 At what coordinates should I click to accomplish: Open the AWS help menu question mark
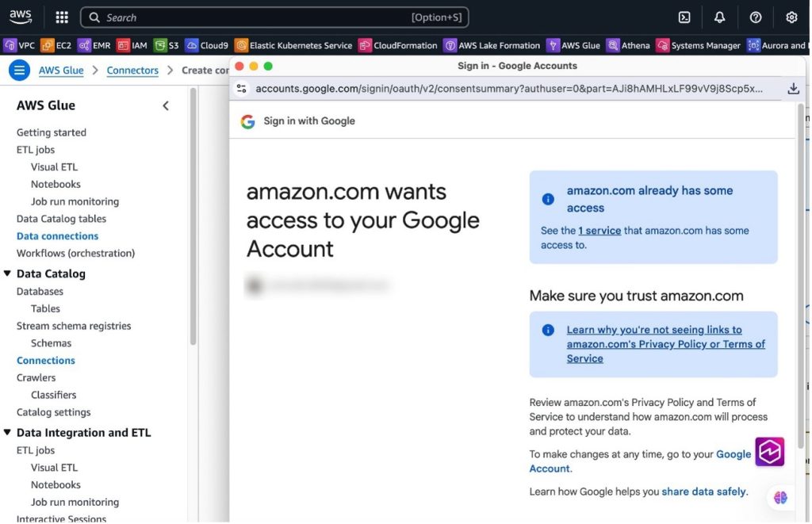coord(755,17)
